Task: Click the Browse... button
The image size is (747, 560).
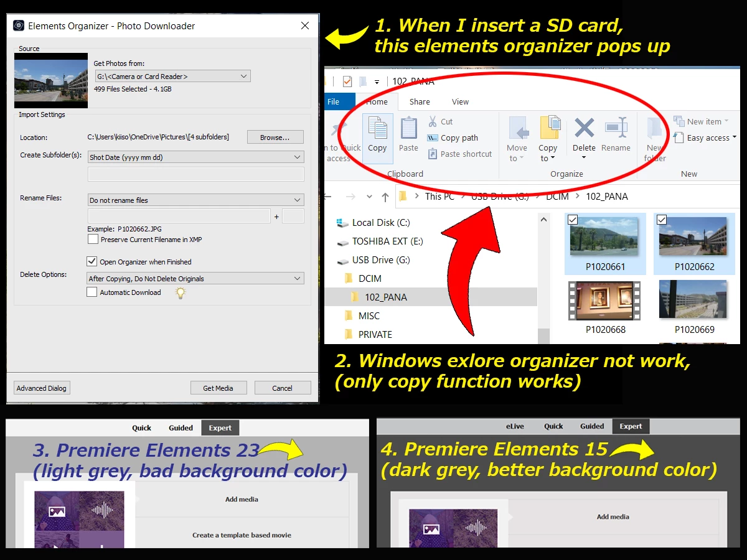Action: point(275,138)
